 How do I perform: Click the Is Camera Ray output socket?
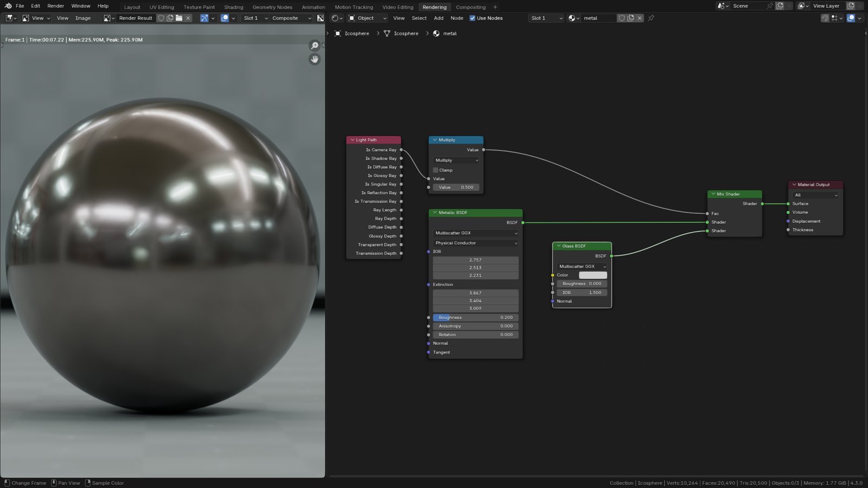pos(401,150)
